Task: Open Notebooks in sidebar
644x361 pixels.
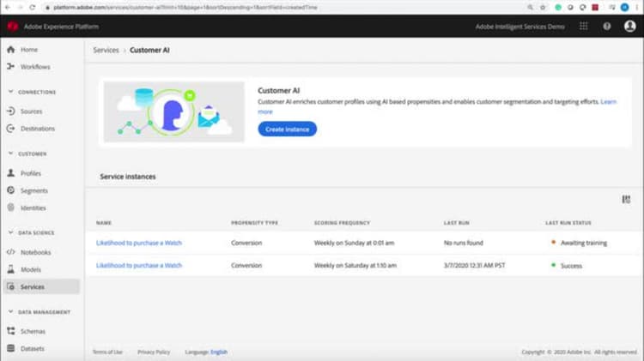Action: click(x=36, y=252)
